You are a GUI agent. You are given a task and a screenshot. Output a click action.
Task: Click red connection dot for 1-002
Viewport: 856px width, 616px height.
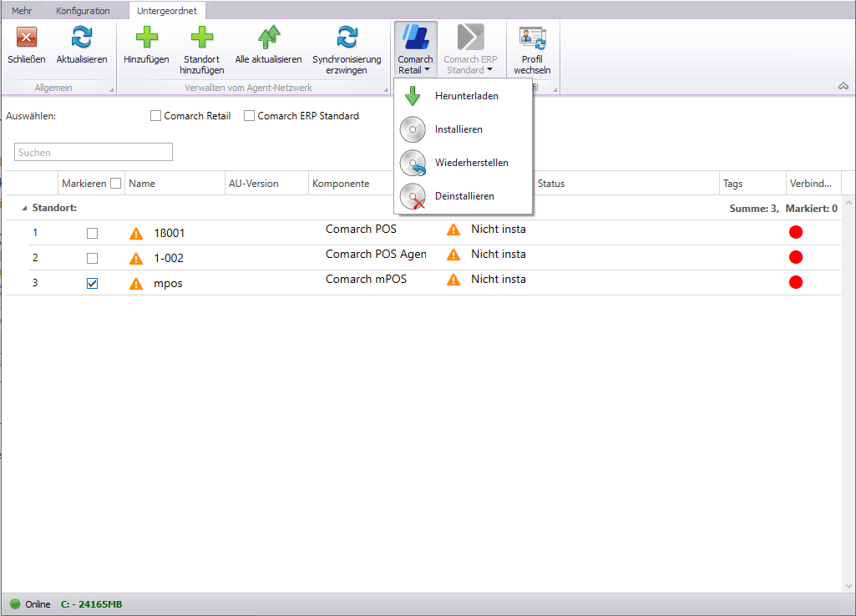click(x=796, y=257)
